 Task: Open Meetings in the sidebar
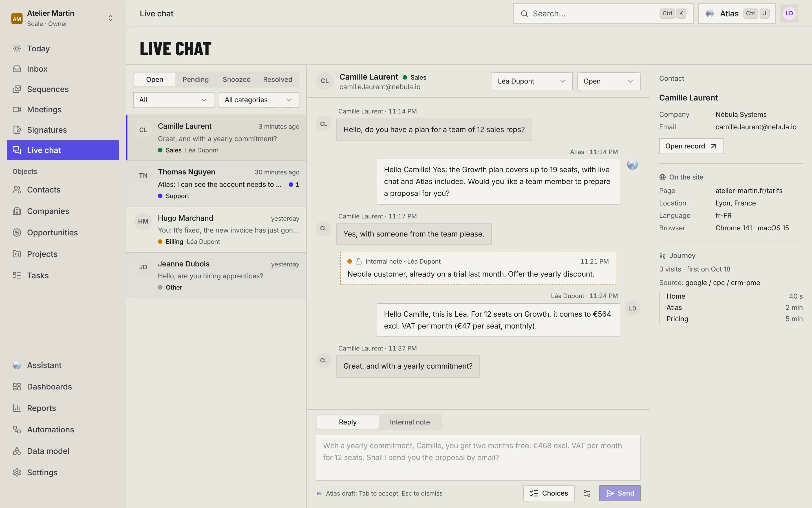(63, 110)
